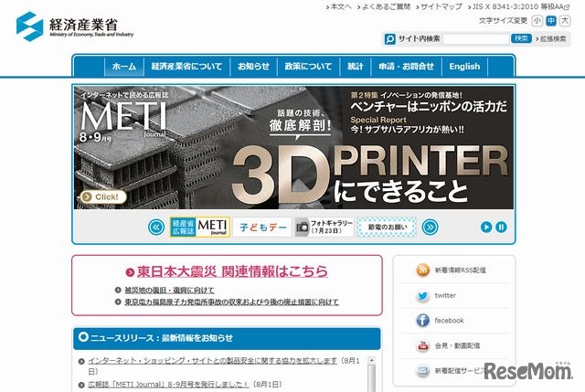
Task: Play the banner slideshow
Action: click(486, 227)
